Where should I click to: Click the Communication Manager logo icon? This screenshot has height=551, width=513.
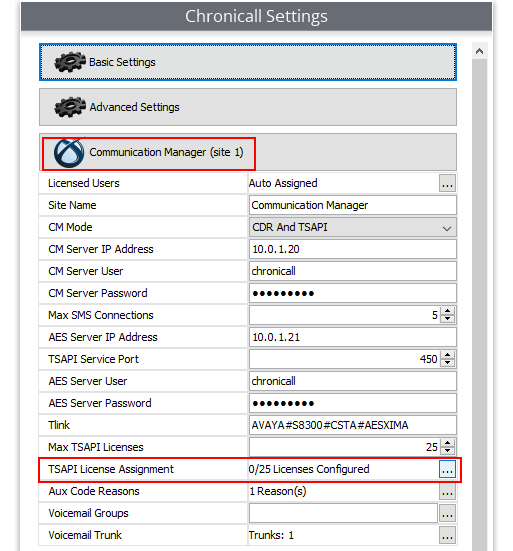(69, 153)
